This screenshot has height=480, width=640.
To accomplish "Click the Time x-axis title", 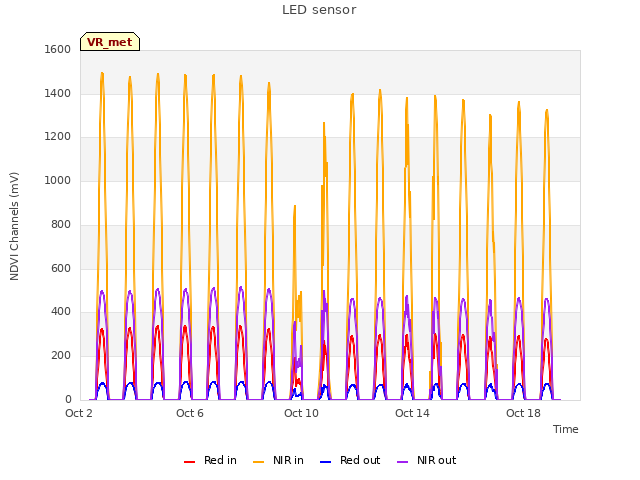I will pyautogui.click(x=565, y=429).
